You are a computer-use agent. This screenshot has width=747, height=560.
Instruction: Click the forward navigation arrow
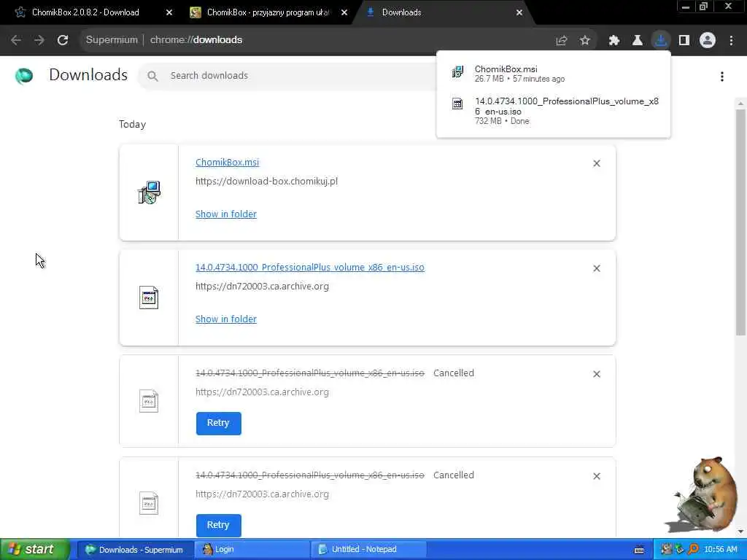tap(39, 40)
